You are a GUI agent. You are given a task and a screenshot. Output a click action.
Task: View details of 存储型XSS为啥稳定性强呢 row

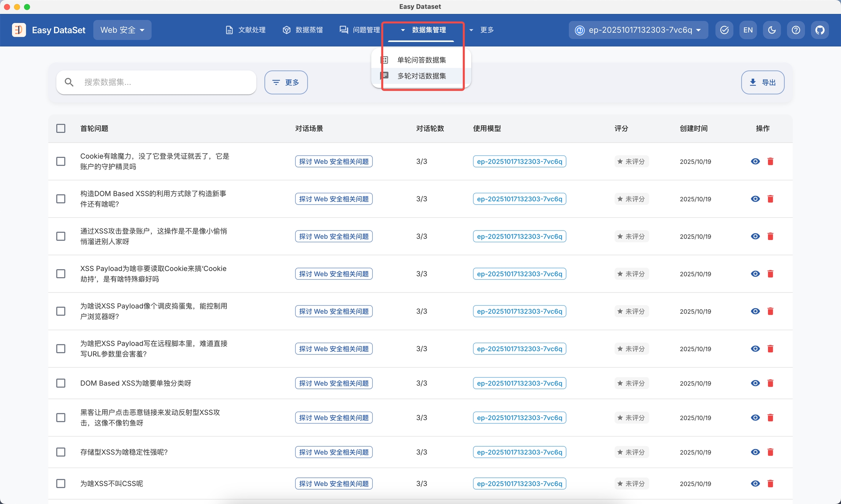pos(755,452)
